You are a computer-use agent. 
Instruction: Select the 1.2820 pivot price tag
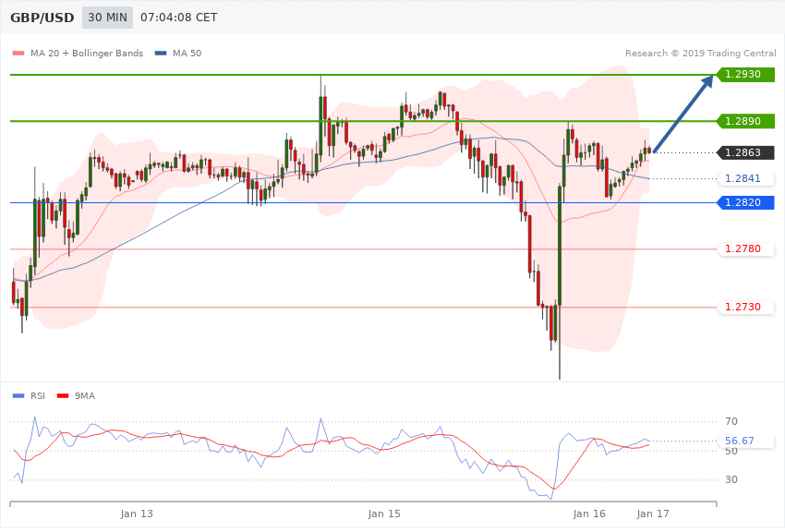pos(746,202)
